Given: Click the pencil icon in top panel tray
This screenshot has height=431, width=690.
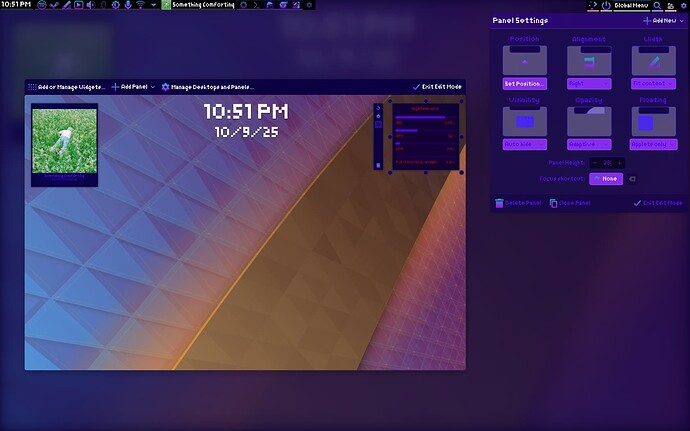Looking at the screenshot, I should click(66, 5).
